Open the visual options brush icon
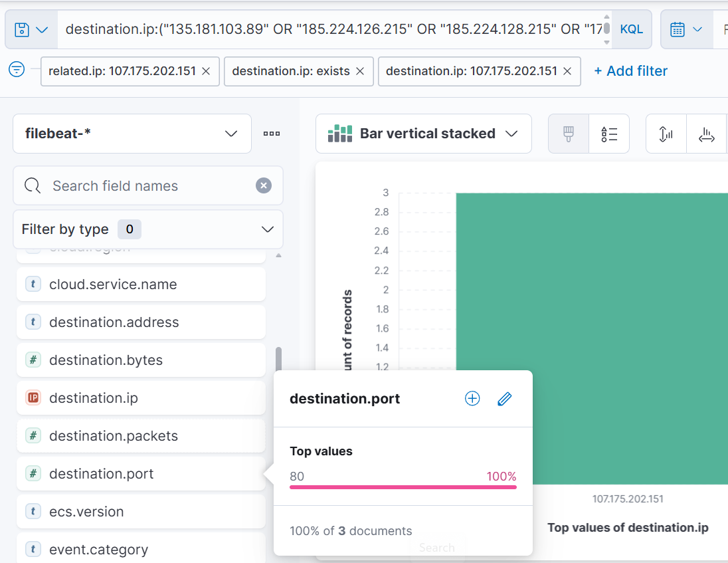 click(569, 134)
